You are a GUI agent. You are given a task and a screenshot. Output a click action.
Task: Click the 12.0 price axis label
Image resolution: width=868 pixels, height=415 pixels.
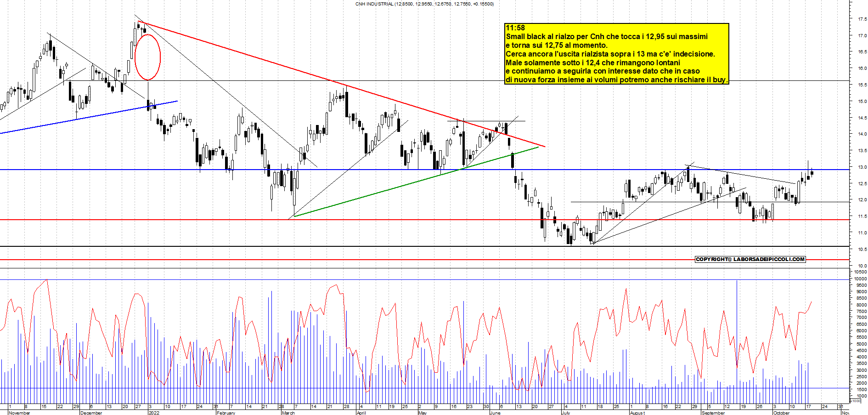click(x=862, y=200)
